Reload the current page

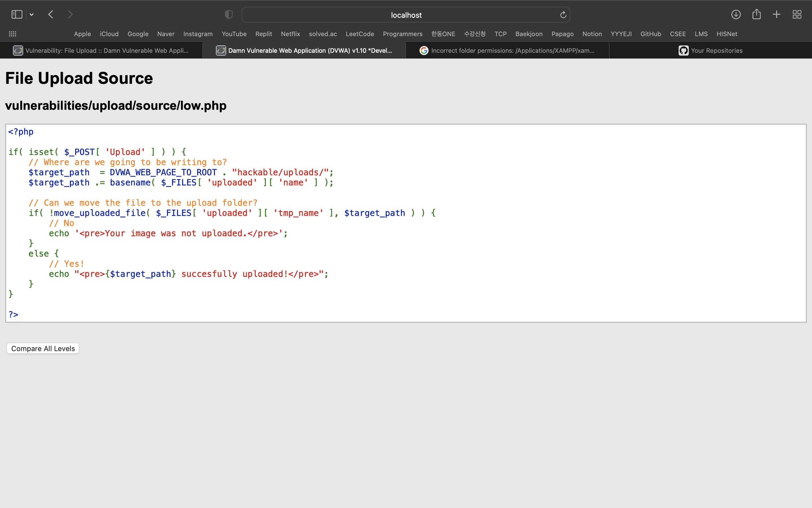coord(563,15)
